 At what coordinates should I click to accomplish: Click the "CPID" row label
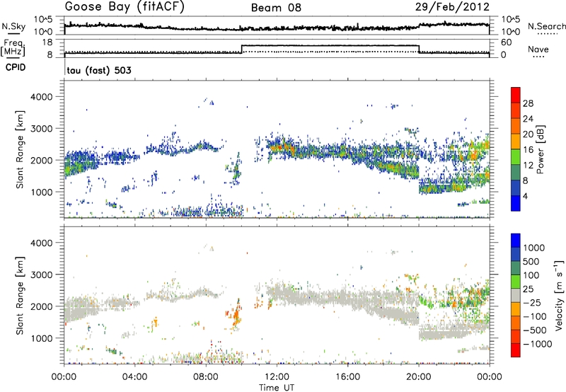tap(16, 67)
